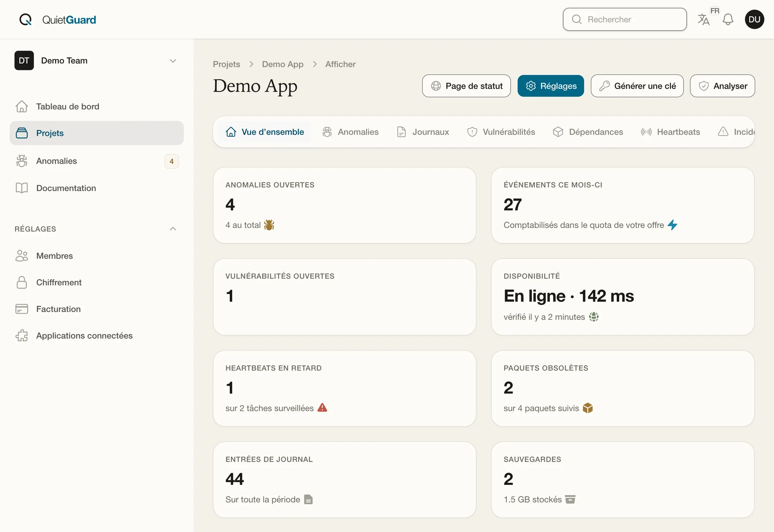
Task: Open the Dépendances tab
Action: (x=588, y=132)
